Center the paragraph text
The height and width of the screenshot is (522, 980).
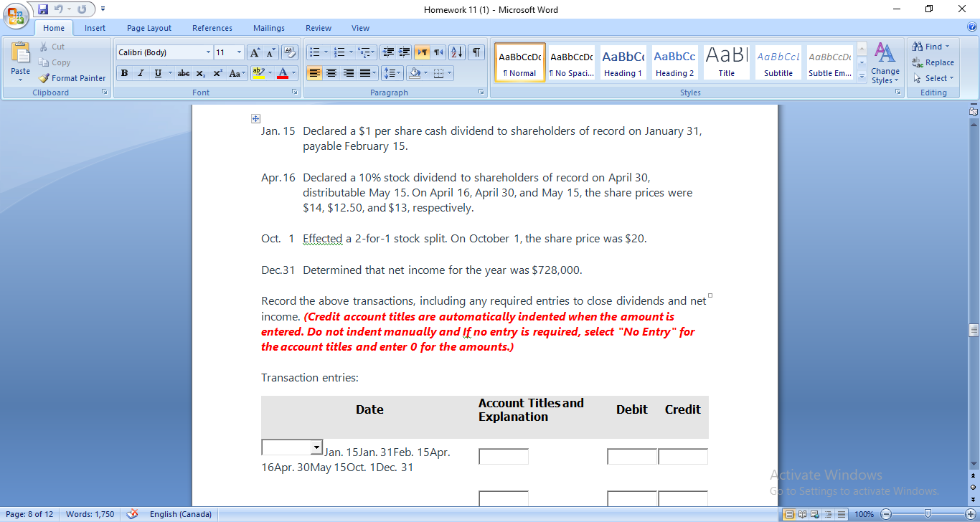tap(331, 72)
